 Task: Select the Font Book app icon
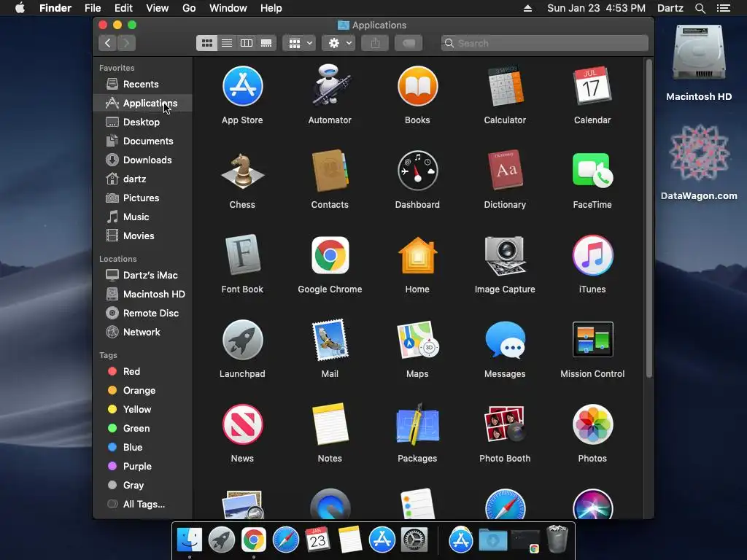tap(242, 254)
